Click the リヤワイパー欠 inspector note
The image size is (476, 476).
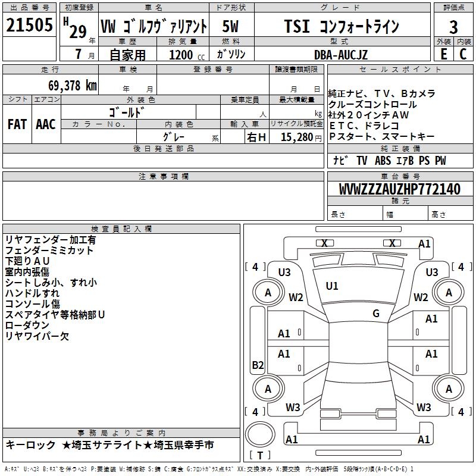coord(37,336)
